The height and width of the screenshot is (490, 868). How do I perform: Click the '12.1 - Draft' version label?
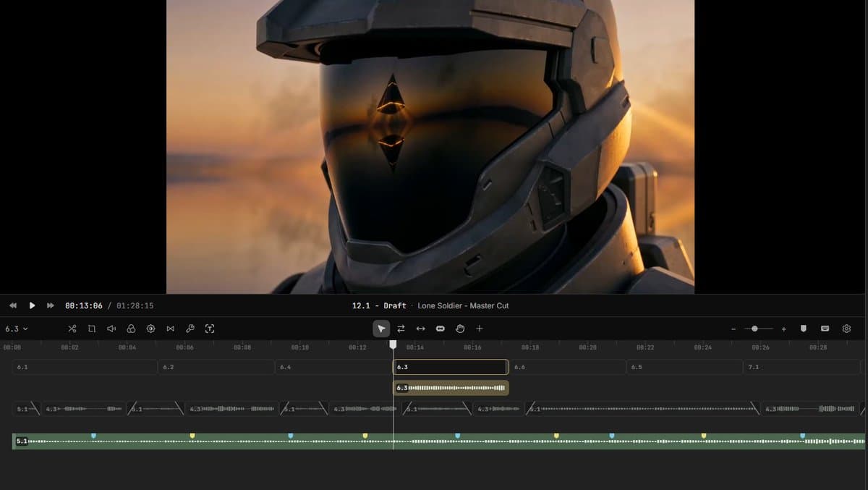379,305
